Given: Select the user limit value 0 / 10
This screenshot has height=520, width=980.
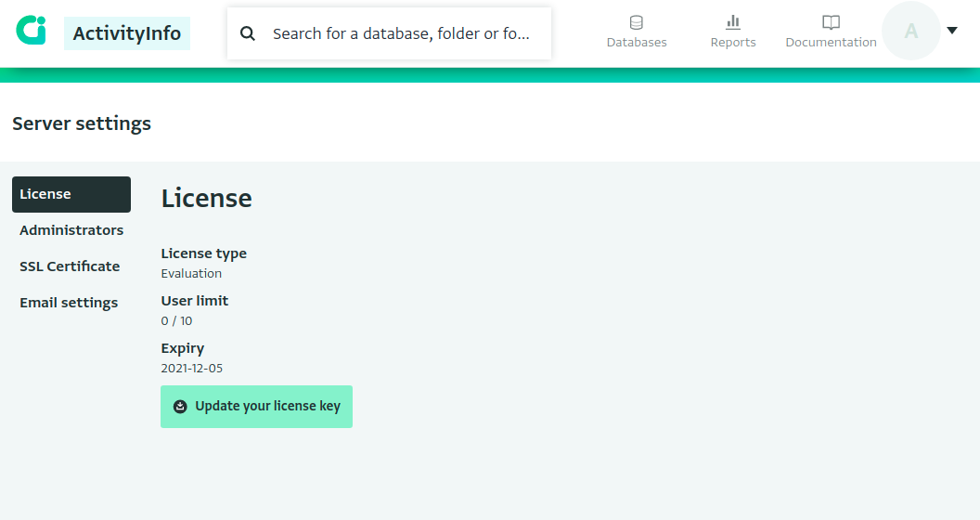Looking at the screenshot, I should tap(177, 321).
